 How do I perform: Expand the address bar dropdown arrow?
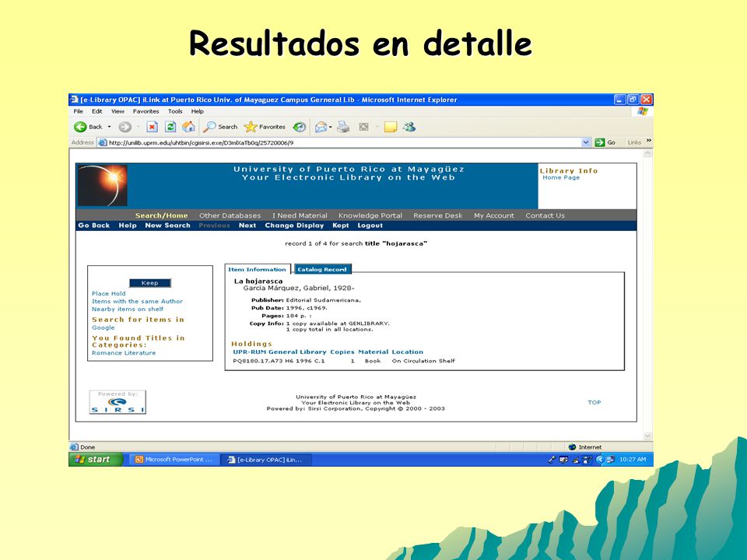pos(586,142)
